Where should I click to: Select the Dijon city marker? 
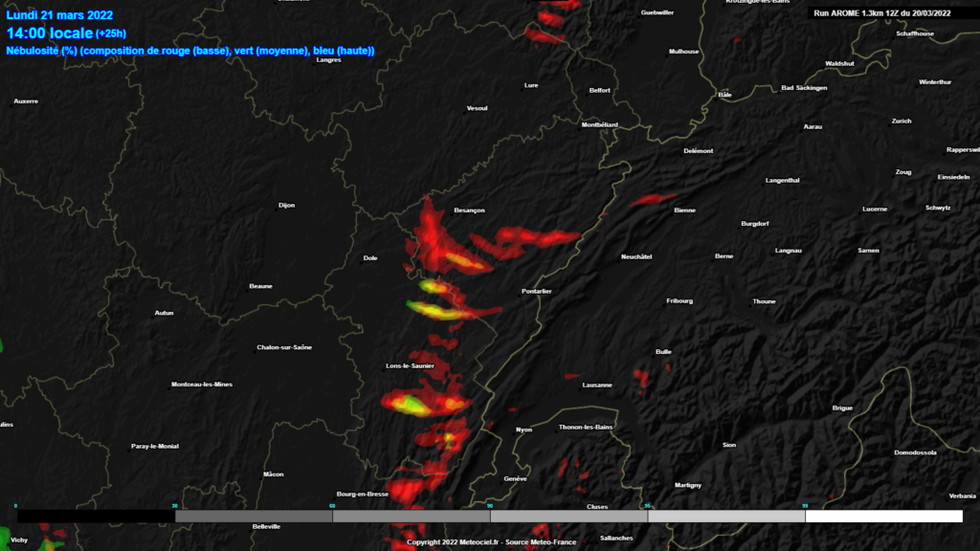[x=286, y=206]
